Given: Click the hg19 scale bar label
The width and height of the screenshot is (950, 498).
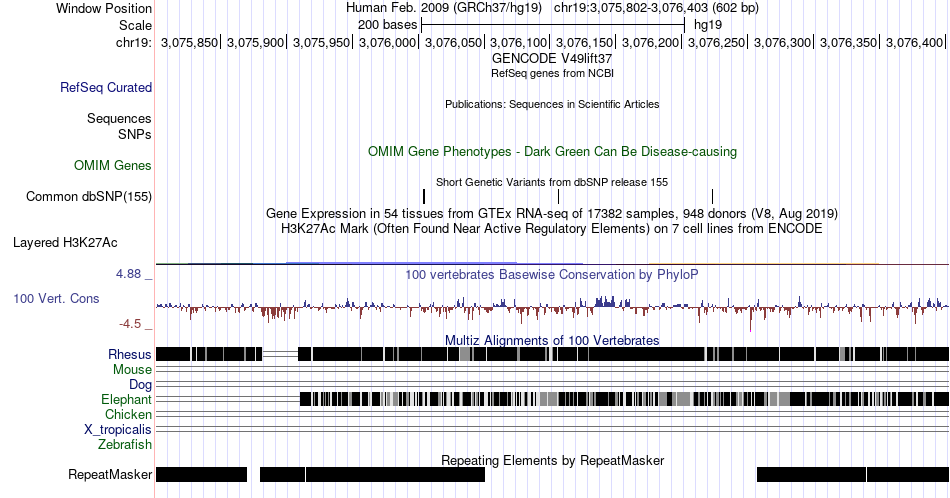Looking at the screenshot, I should click(708, 25).
